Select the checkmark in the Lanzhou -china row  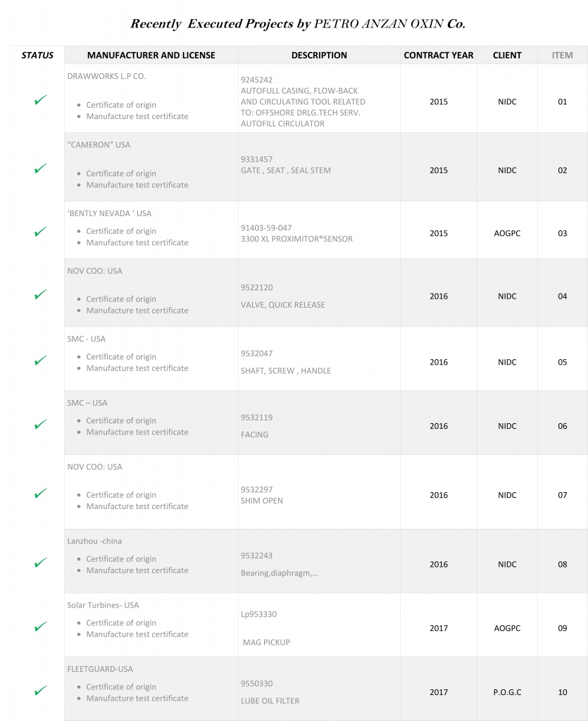click(40, 563)
